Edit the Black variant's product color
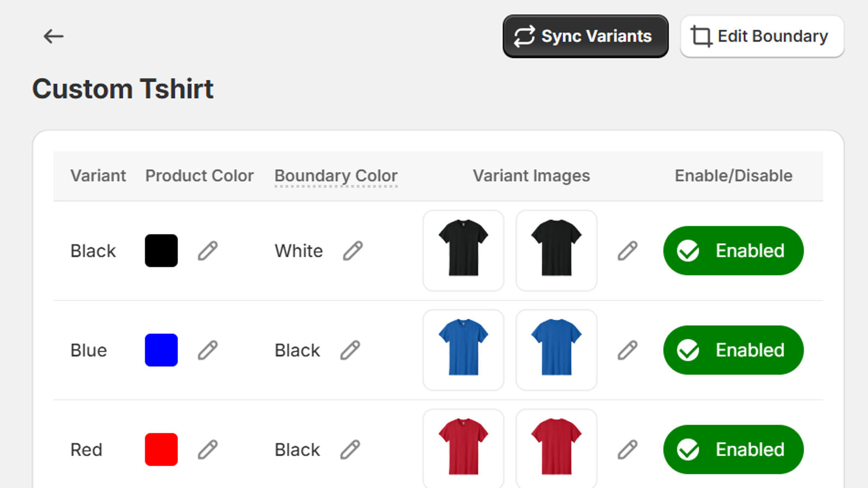 208,251
